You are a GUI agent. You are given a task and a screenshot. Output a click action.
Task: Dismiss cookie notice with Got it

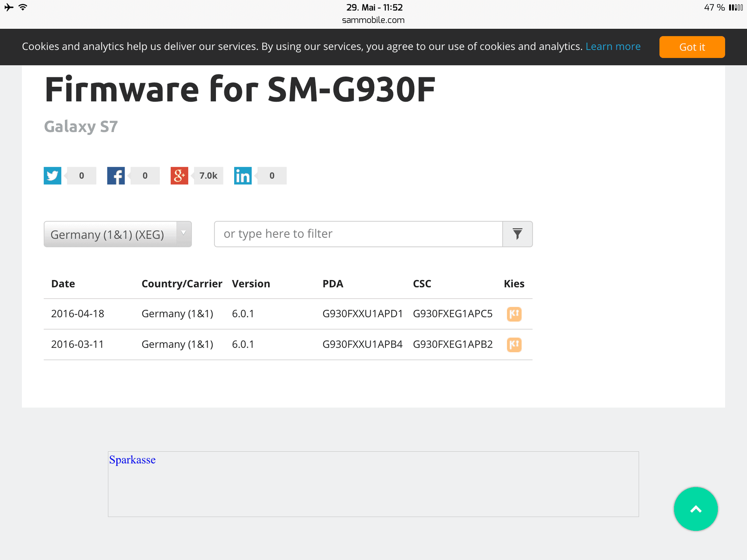[692, 47]
